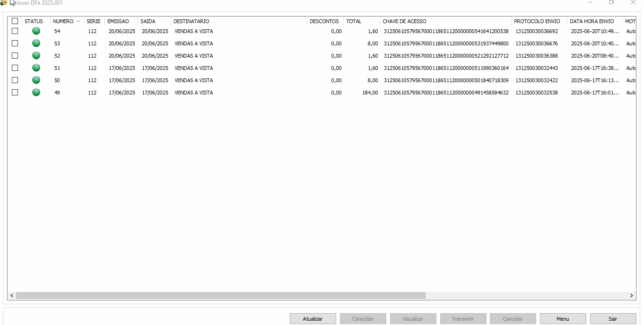The height and width of the screenshot is (325, 644).
Task: Click the CHAVE DE ACESSO column header
Action: [x=404, y=21]
